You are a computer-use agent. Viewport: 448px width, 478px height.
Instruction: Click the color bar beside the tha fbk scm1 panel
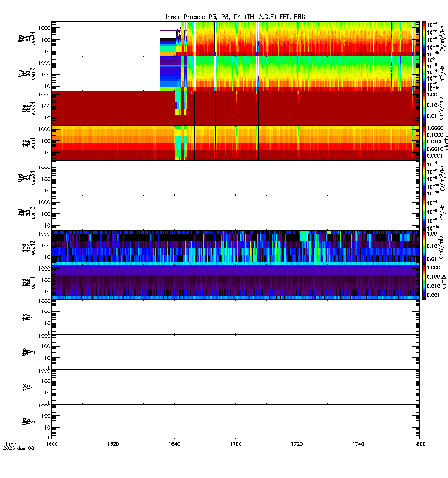[x=424, y=143]
